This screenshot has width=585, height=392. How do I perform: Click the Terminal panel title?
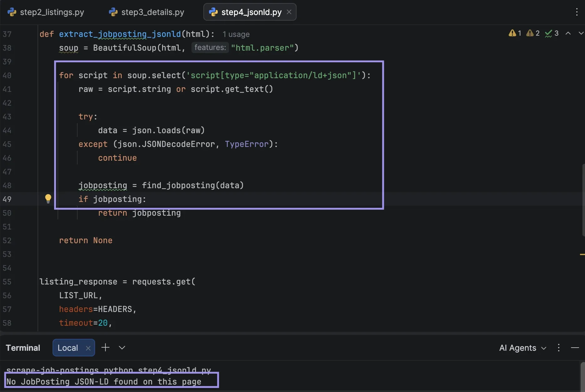(x=23, y=348)
